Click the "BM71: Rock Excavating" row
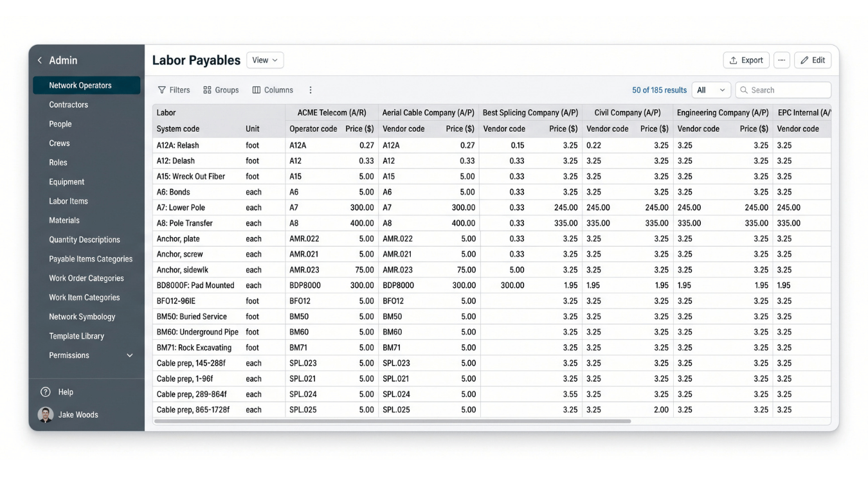The width and height of the screenshot is (868, 482). tap(492, 348)
